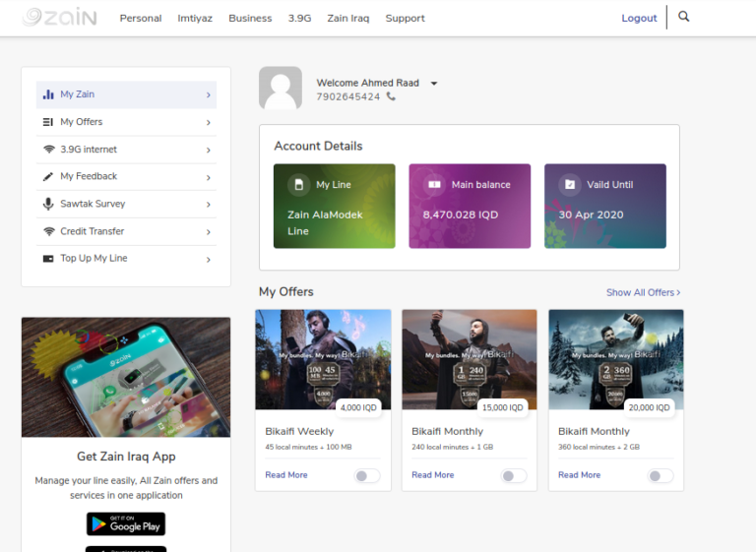This screenshot has height=552, width=756.
Task: Click the Google Play store badge
Action: 126,524
